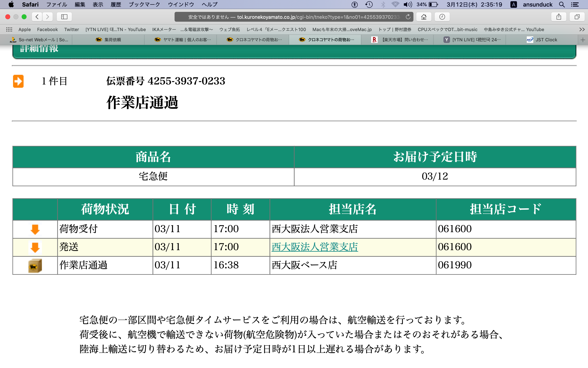Open the ウインドウ menu
This screenshot has height=368, width=588.
tap(181, 4)
